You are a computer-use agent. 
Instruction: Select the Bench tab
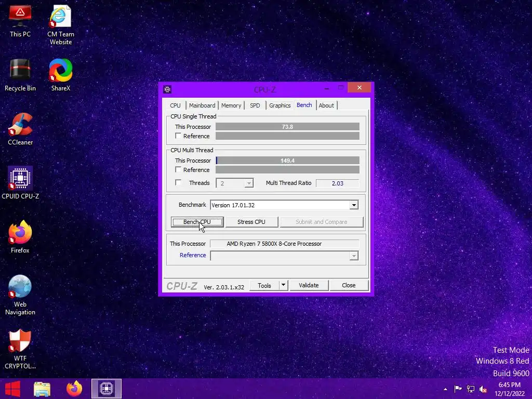click(304, 105)
